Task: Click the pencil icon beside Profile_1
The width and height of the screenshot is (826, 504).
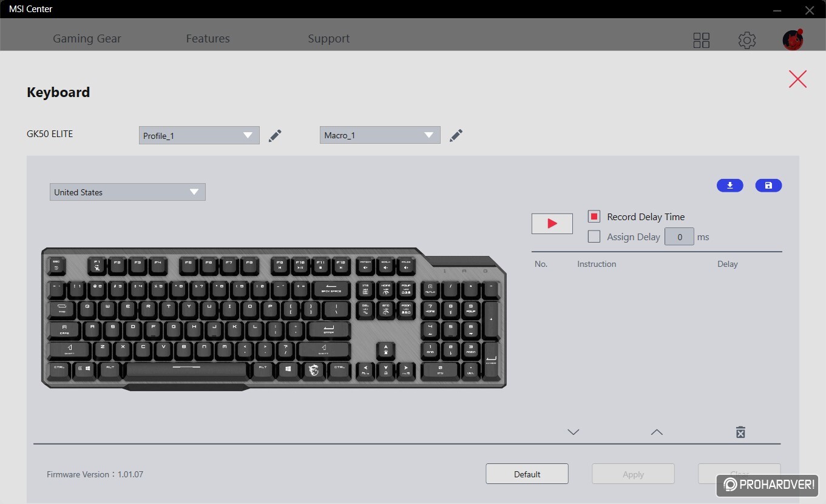Action: click(275, 135)
